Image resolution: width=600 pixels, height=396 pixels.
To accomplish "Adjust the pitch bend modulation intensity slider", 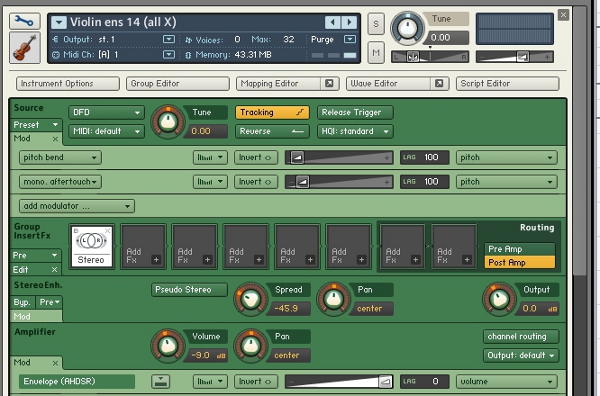I will click(339, 157).
